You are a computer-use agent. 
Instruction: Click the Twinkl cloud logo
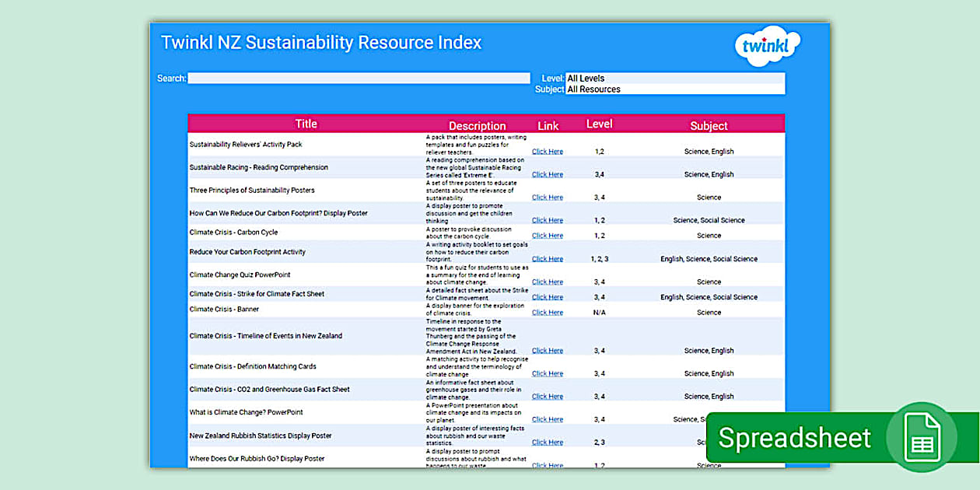pos(766,47)
